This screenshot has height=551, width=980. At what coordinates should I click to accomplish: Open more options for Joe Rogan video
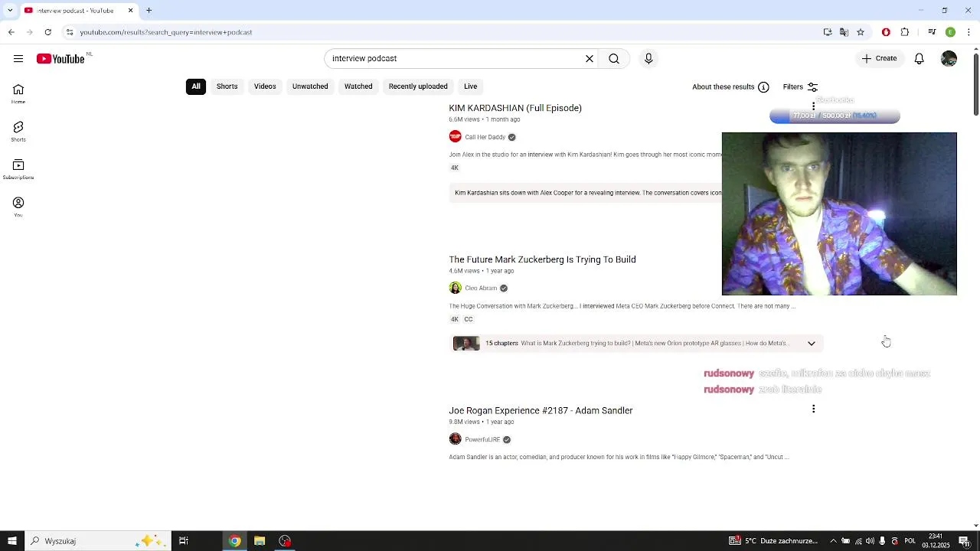[x=813, y=409]
